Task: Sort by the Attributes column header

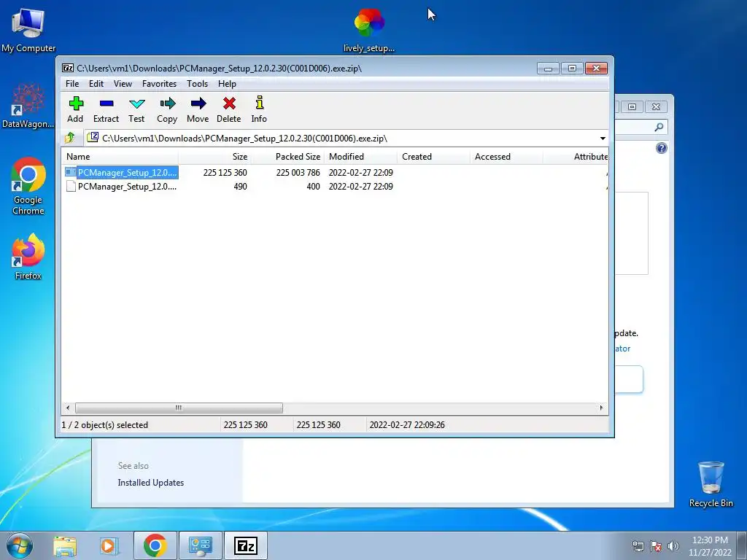Action: (576, 157)
